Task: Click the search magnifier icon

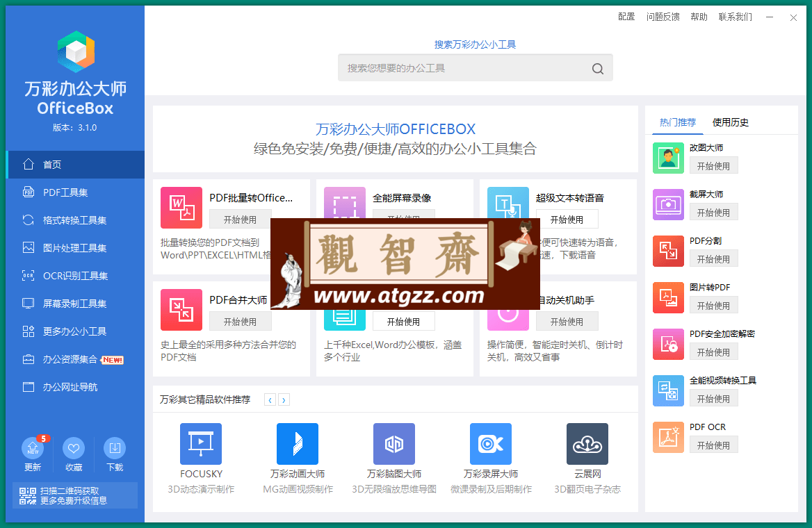Action: click(x=598, y=68)
